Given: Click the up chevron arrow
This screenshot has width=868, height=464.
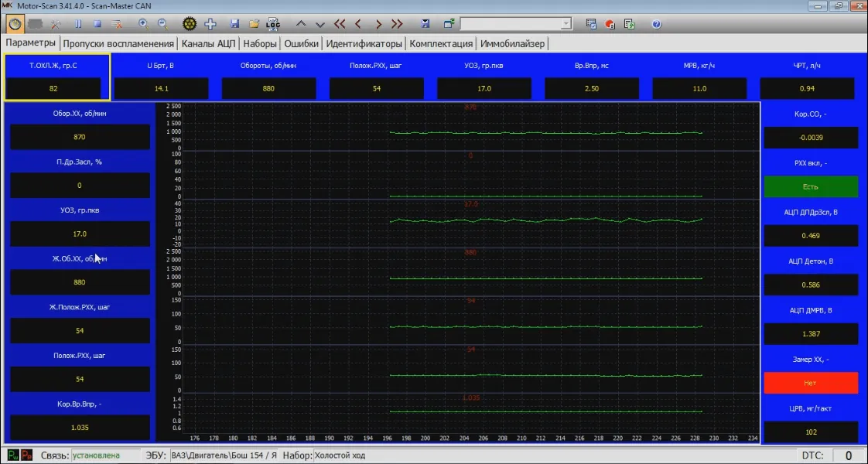Looking at the screenshot, I should 301,24.
